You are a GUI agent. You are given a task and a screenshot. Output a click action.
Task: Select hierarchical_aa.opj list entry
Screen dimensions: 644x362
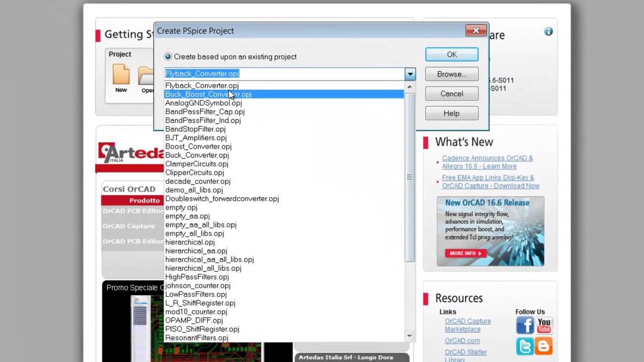(284, 251)
